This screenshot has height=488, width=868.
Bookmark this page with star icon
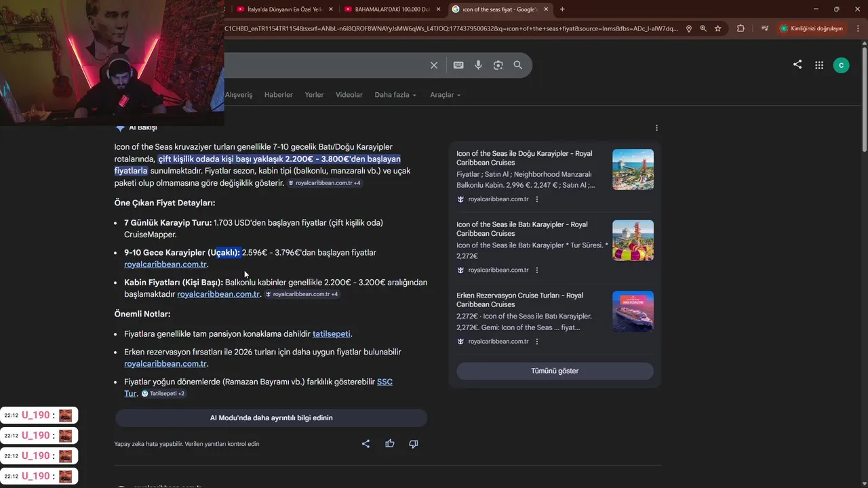(x=718, y=28)
